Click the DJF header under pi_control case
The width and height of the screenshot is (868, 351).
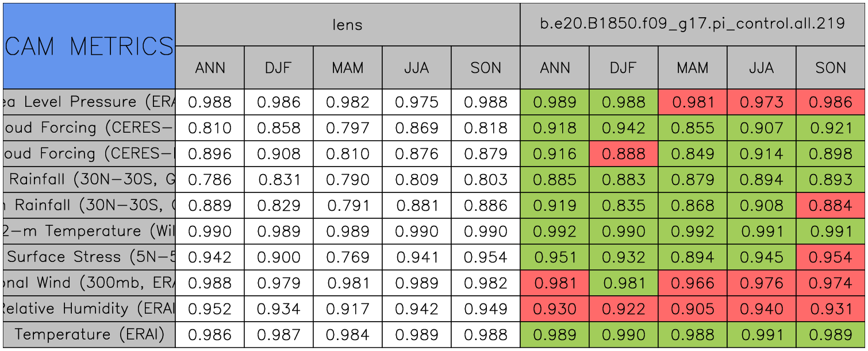[623, 68]
